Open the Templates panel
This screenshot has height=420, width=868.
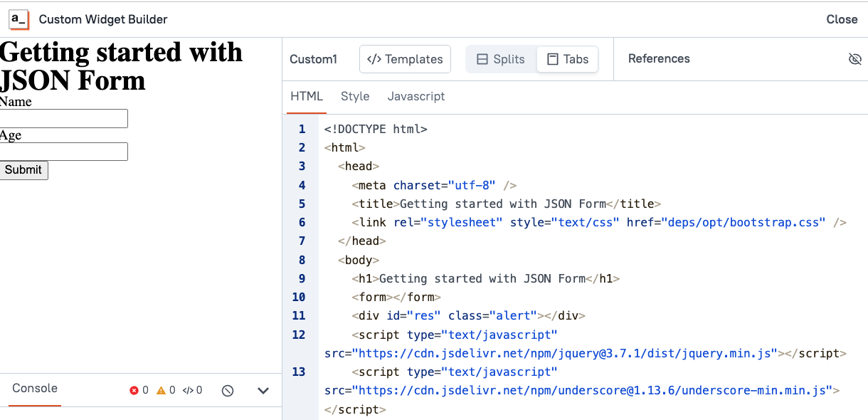(405, 59)
